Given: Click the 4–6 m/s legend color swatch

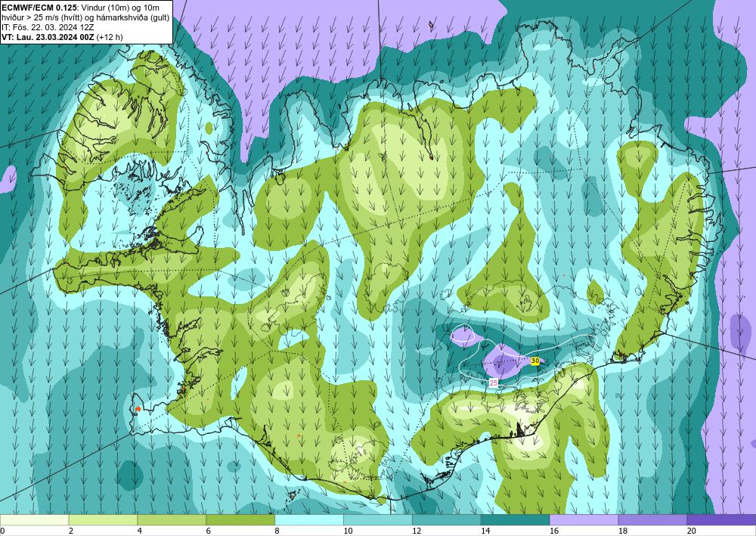Looking at the screenshot, I should pyautogui.click(x=172, y=520).
